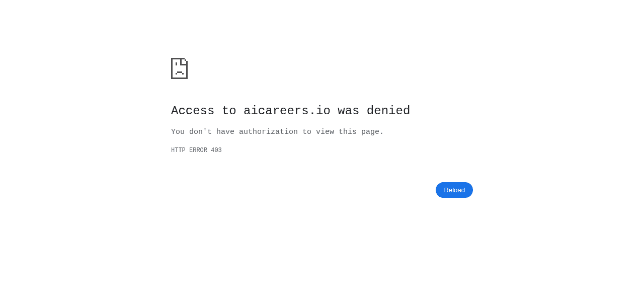
Task: Click the word "ERROR" in the error line
Action: pyautogui.click(x=198, y=150)
